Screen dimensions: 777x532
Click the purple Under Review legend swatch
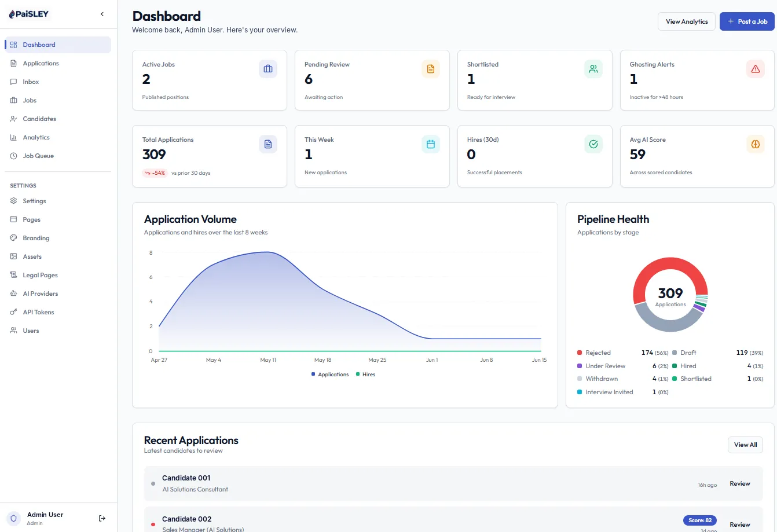(580, 366)
